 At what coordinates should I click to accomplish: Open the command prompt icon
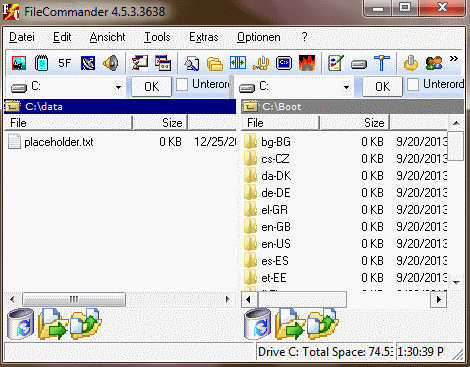pos(284,63)
